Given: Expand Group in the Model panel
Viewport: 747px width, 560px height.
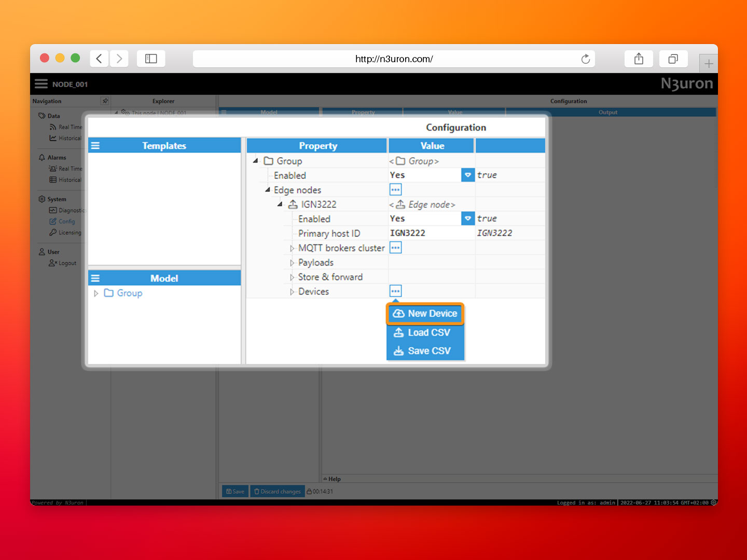Looking at the screenshot, I should (x=96, y=293).
